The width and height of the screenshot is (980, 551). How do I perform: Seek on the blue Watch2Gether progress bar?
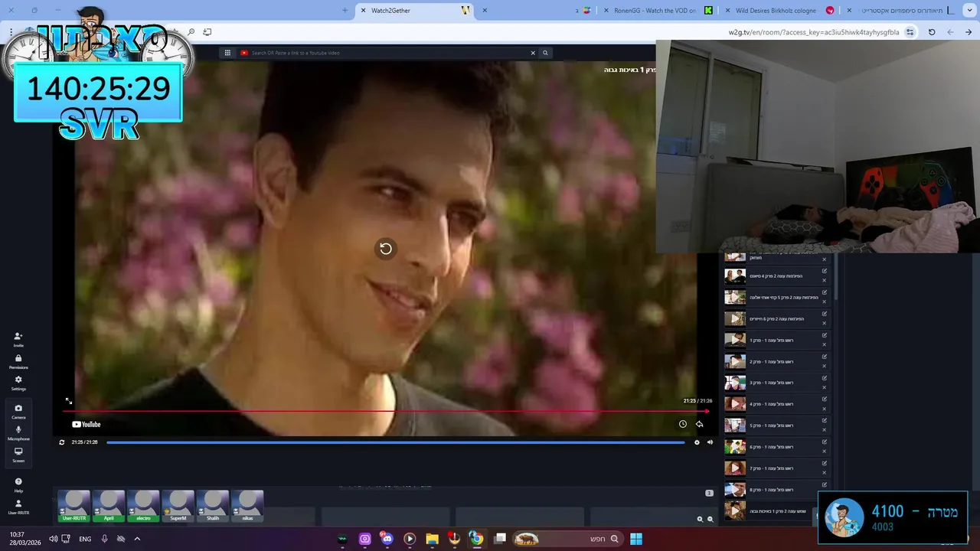(x=396, y=442)
